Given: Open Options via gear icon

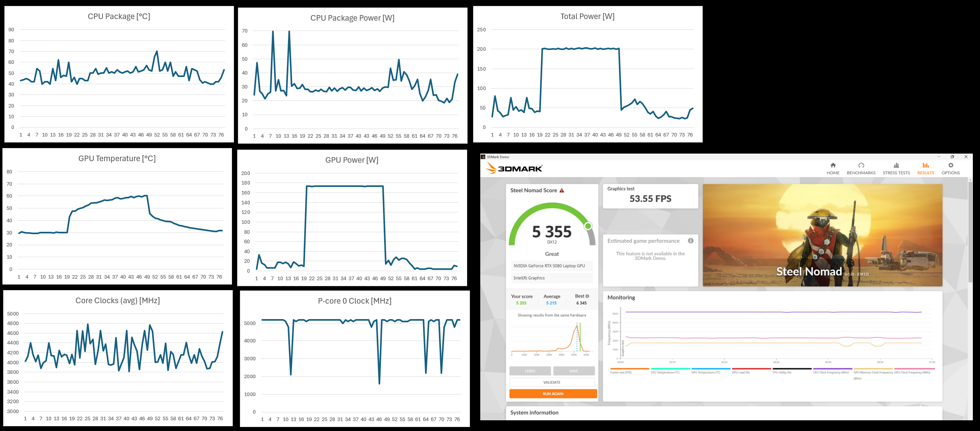Looking at the screenshot, I should coord(951,165).
